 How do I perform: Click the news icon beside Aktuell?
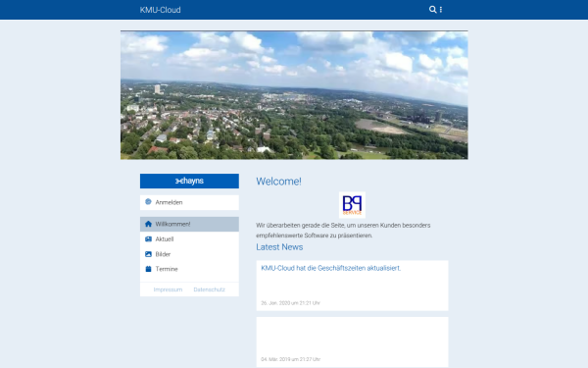(148, 238)
